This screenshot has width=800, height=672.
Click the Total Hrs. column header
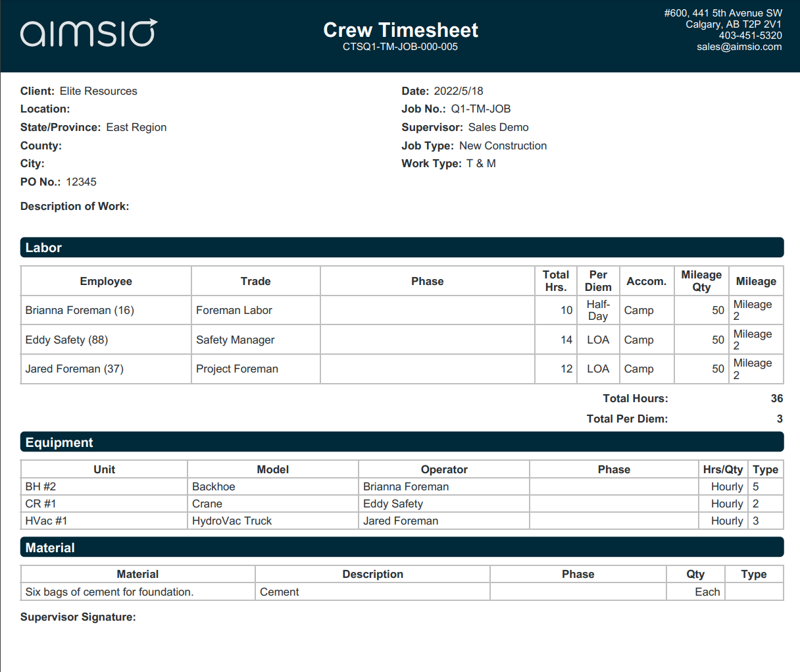(x=556, y=281)
